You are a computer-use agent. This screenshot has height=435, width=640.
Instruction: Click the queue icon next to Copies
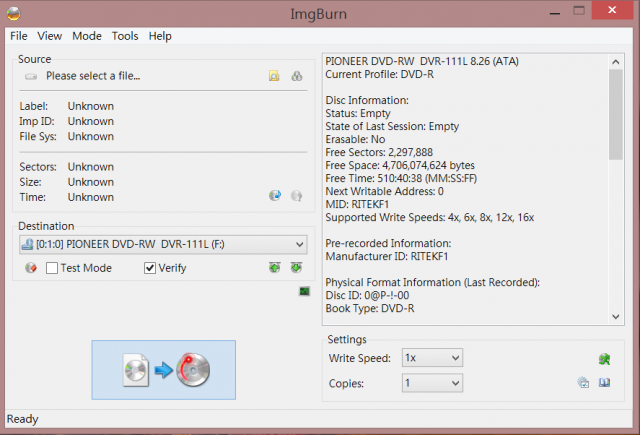(583, 383)
